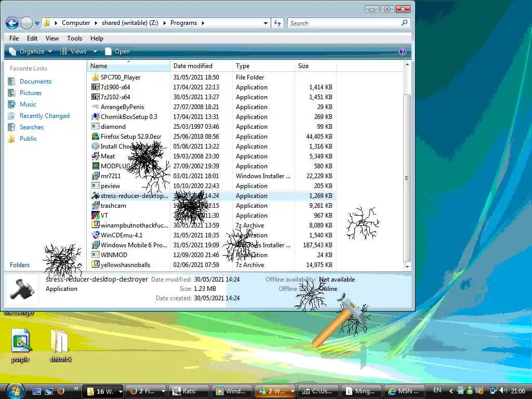Expand the address bar history dropdown
The image size is (532, 399).
point(265,23)
